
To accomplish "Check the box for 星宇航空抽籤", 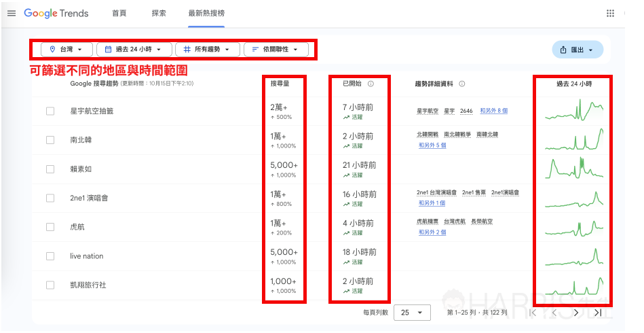I will [50, 111].
